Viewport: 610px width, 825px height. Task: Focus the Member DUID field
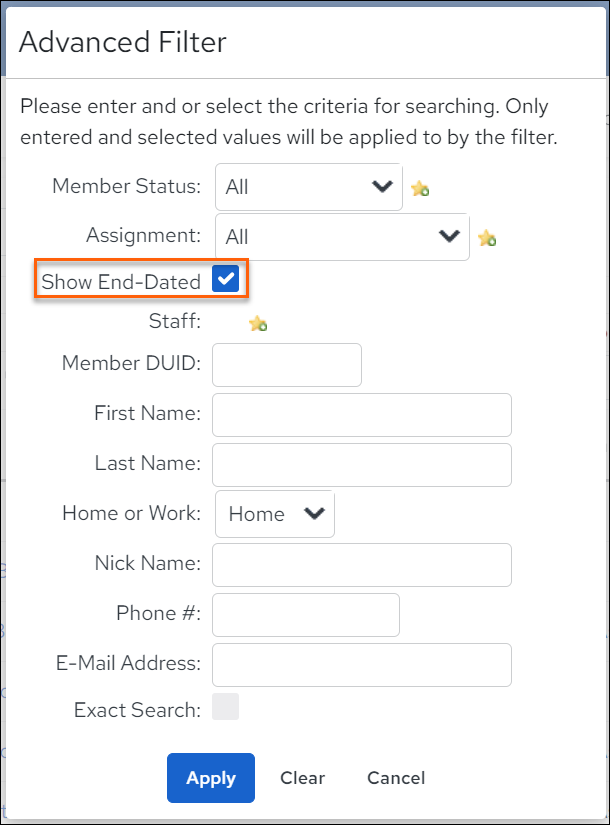click(287, 365)
